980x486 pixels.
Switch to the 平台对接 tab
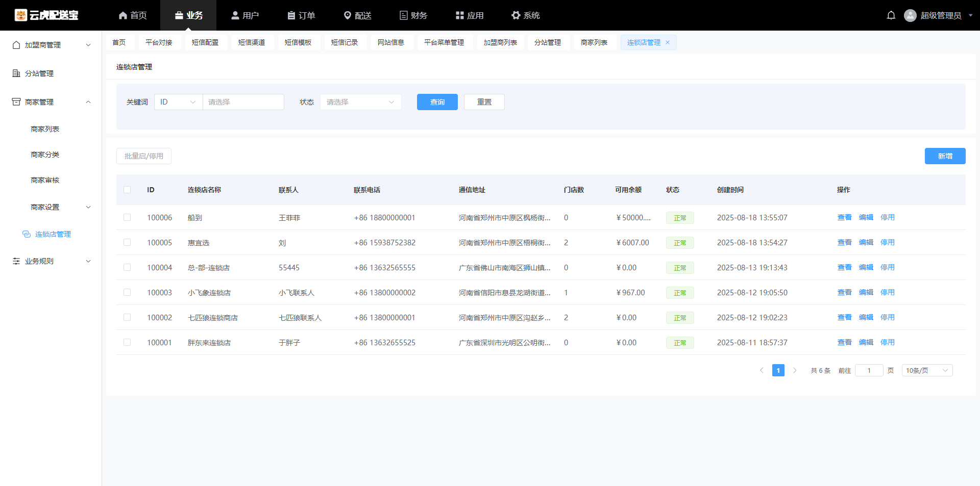(x=159, y=43)
